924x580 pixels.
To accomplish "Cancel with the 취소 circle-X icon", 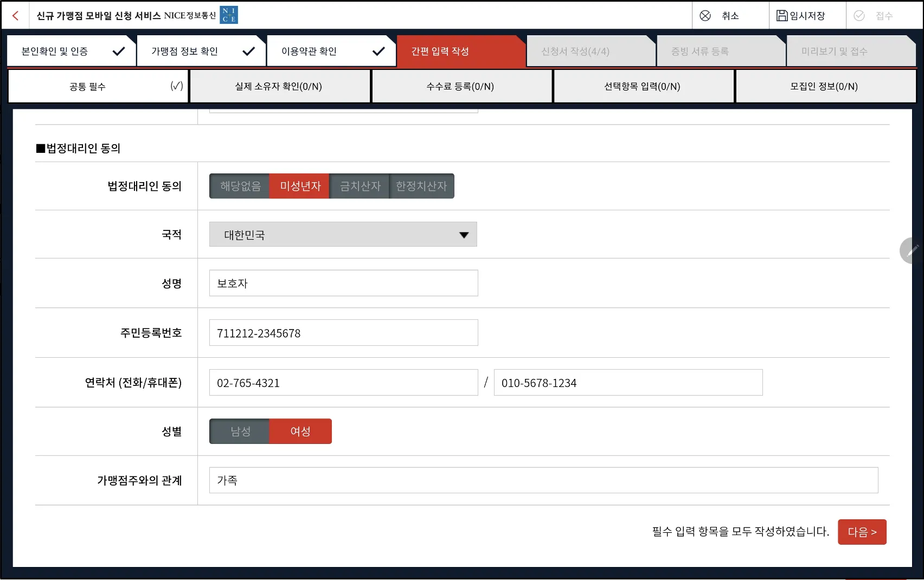I will coord(705,16).
